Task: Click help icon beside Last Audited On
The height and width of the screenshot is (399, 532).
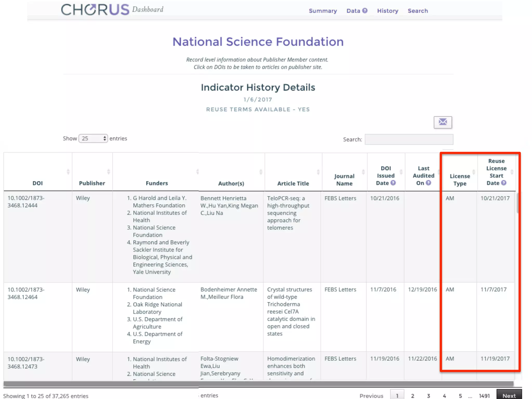Action: click(x=428, y=183)
